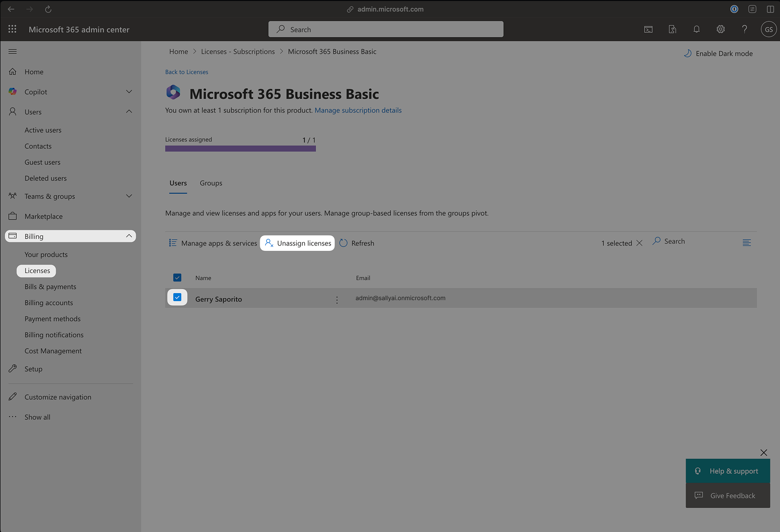The width and height of the screenshot is (780, 532).
Task: Open Gerry Saporito's three-dot menu
Action: click(337, 300)
